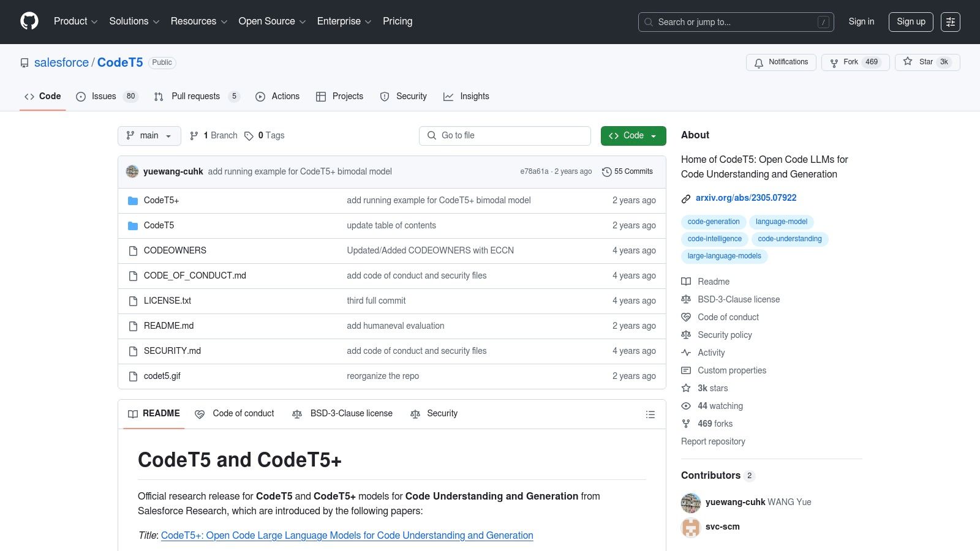The width and height of the screenshot is (980, 551).
Task: Click the CodeT5+ folder icon
Action: point(133,201)
